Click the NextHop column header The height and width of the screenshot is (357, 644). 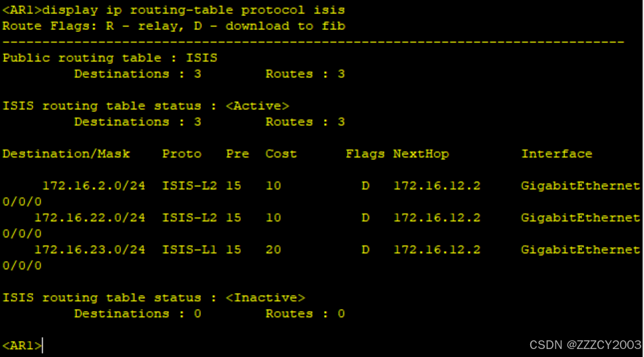421,155
